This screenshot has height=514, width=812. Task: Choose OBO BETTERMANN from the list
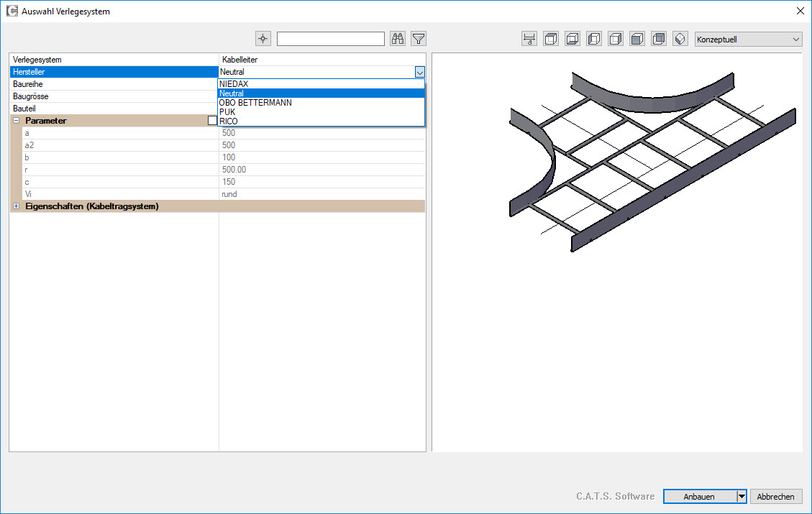255,103
